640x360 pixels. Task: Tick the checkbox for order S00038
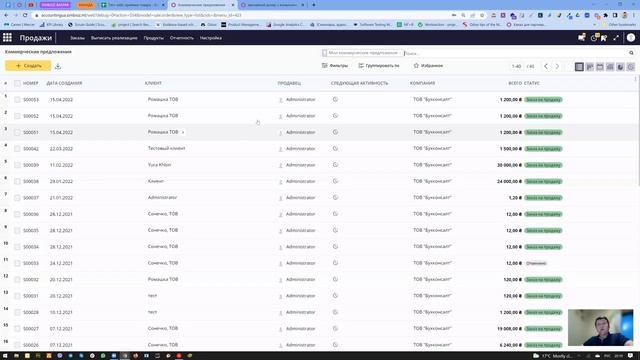click(x=17, y=181)
